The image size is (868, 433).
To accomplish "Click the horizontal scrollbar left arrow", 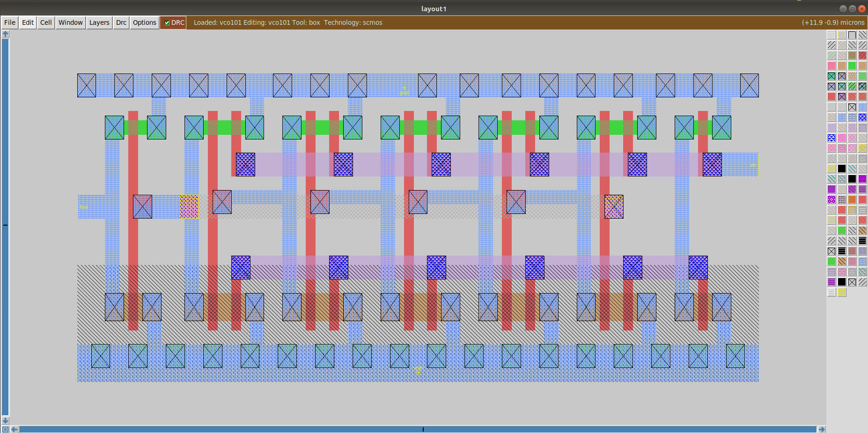I will tap(15, 429).
